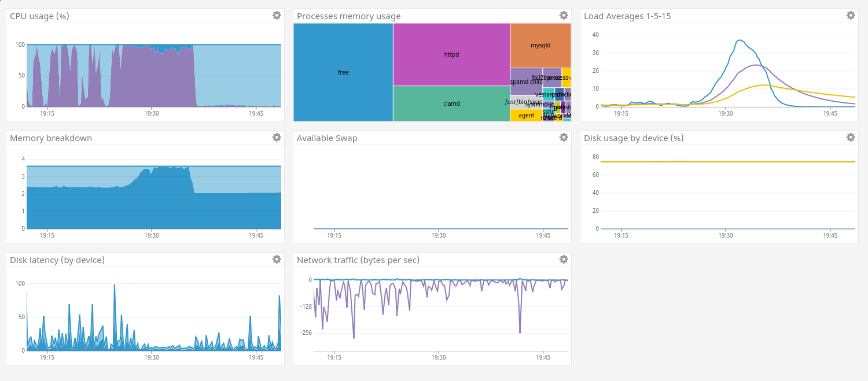This screenshot has width=868, height=381.
Task: Click the Memory breakdown widget title
Action: click(x=51, y=138)
